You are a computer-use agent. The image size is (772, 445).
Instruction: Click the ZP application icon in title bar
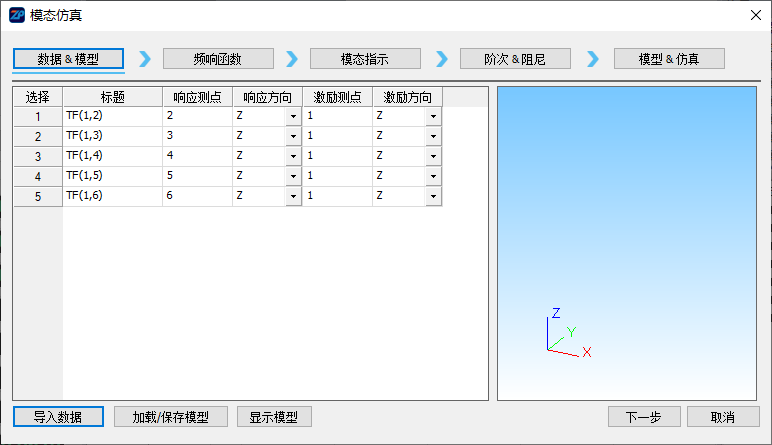17,15
